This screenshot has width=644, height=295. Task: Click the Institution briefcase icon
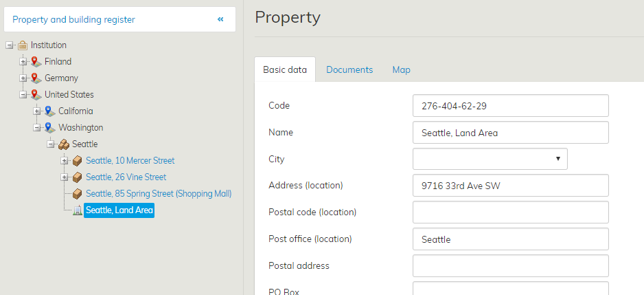22,45
